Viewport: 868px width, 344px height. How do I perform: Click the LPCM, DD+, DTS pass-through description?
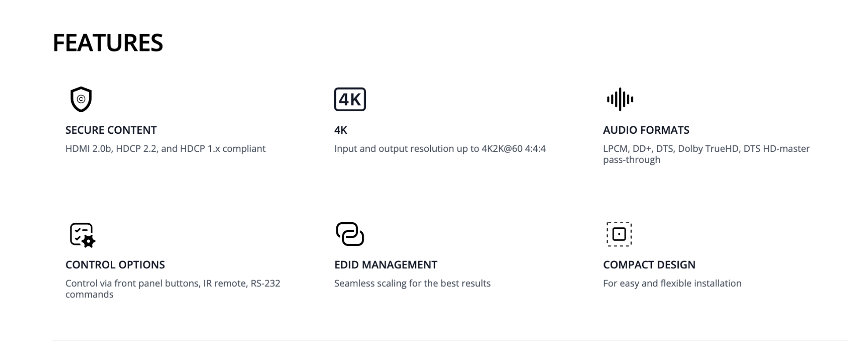click(x=706, y=154)
